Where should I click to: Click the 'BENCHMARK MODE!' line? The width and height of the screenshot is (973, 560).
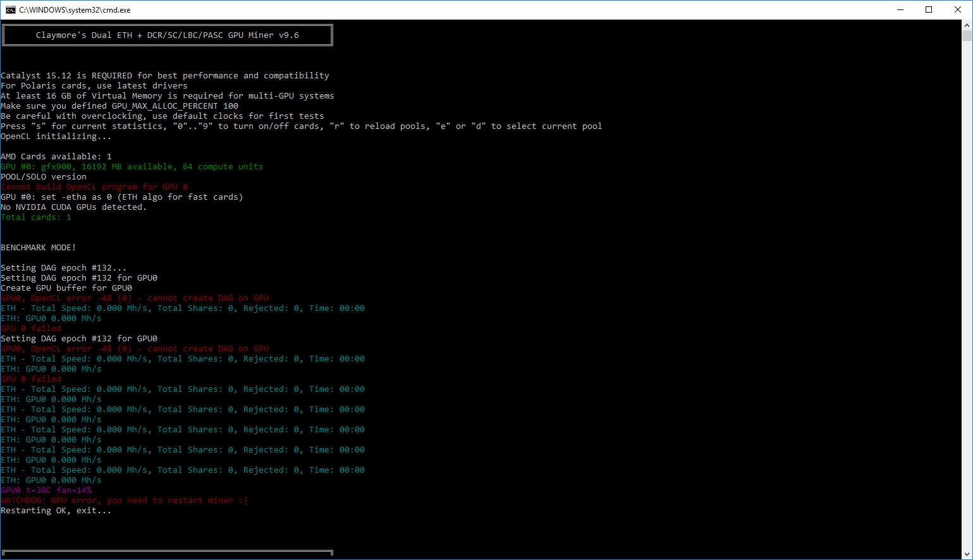pos(39,248)
